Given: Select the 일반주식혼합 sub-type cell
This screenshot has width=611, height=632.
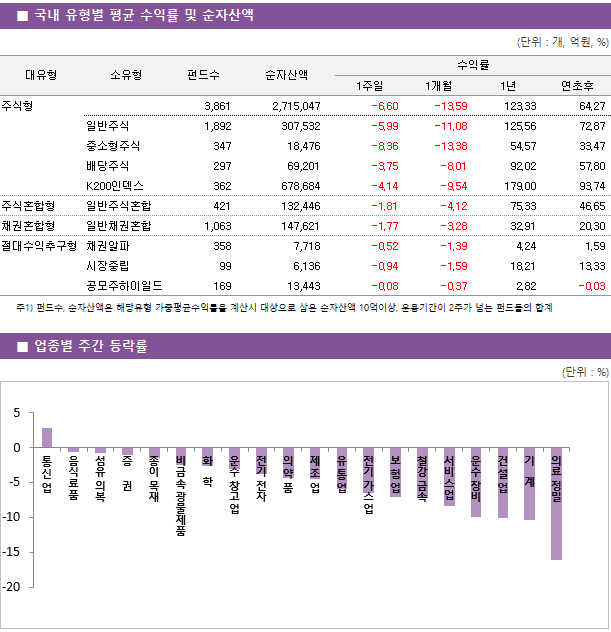Looking at the screenshot, I should (118, 206).
